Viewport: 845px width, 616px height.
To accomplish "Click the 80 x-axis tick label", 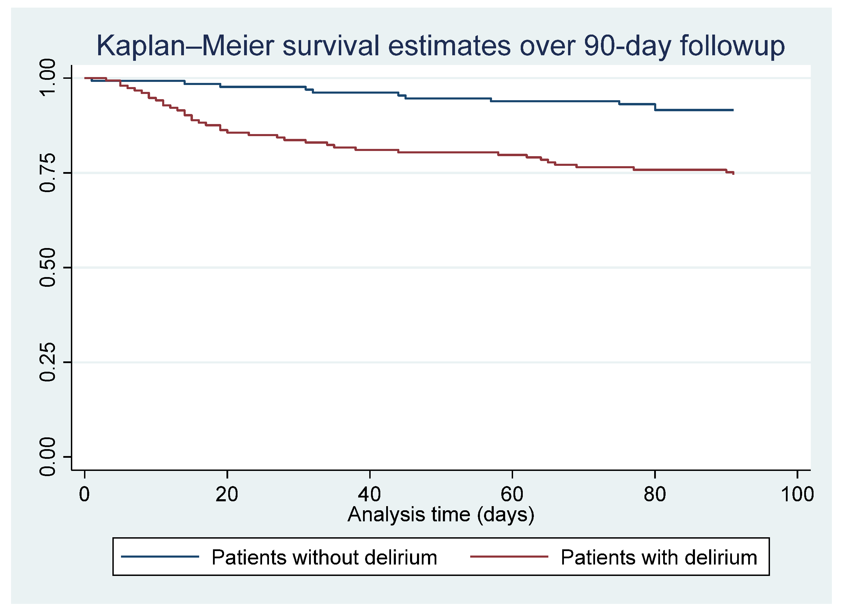I will [x=655, y=494].
